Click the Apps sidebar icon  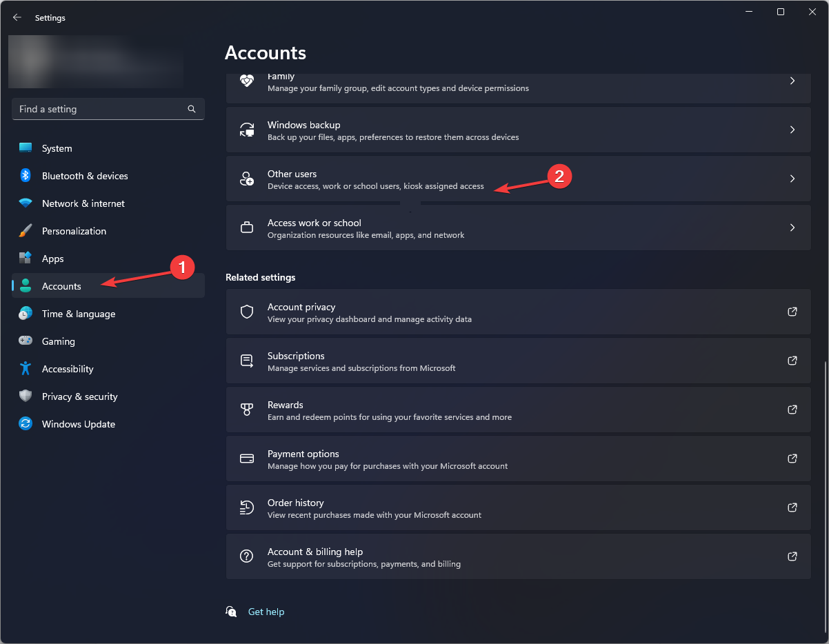click(x=26, y=259)
